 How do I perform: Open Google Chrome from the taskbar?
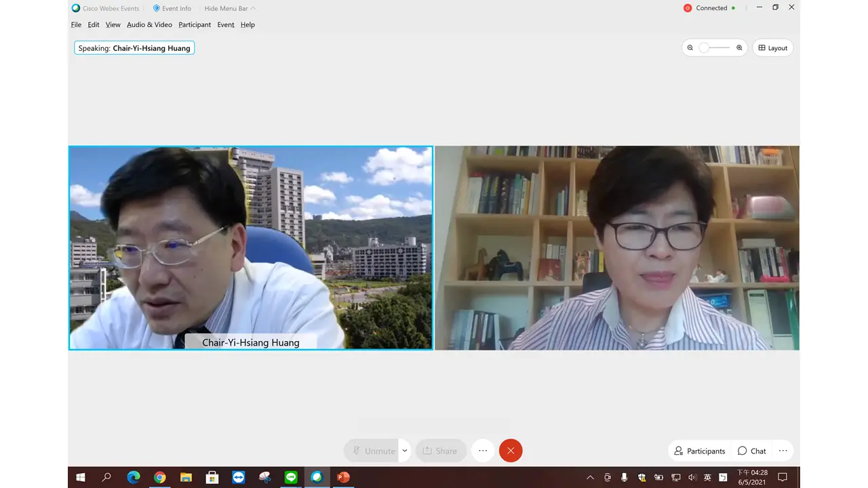point(159,477)
